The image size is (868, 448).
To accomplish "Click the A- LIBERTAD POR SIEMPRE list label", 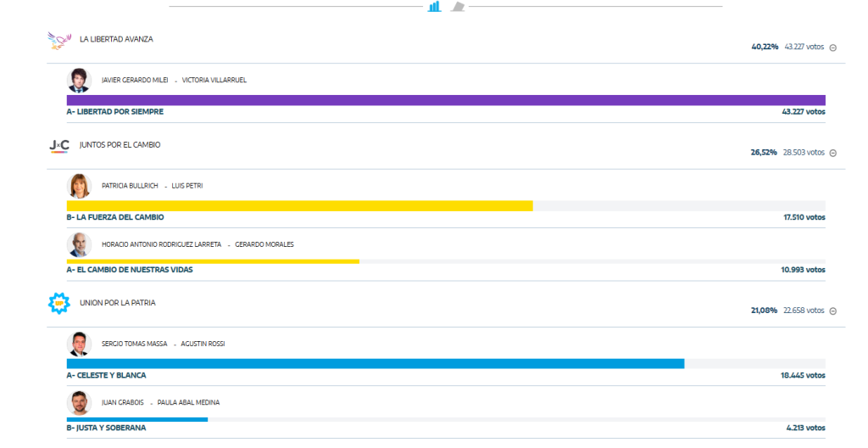I will 115,112.
